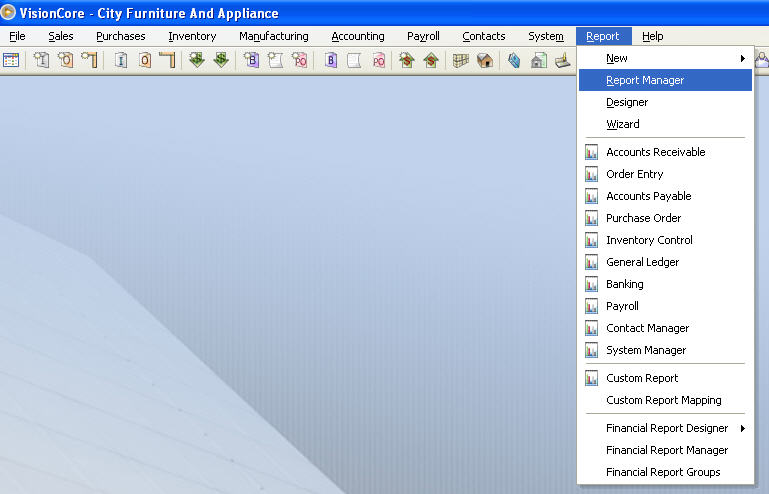Open the calendar icon in the toolbar

[11, 60]
